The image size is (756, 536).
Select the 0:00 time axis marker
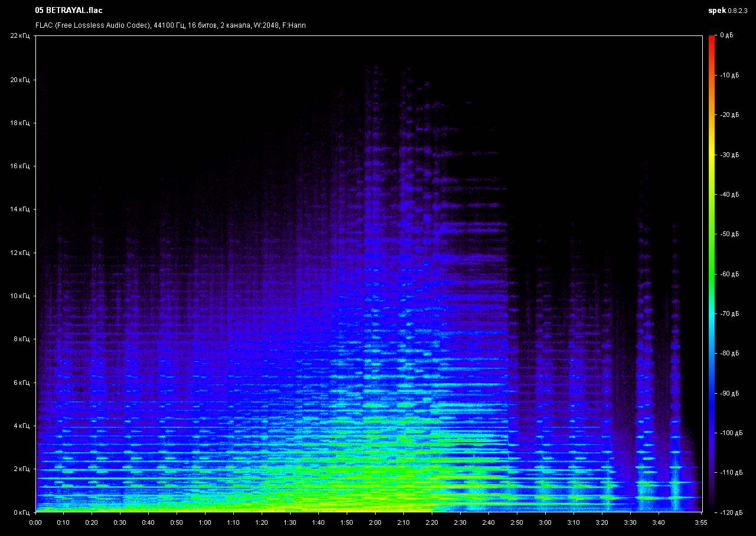35,522
